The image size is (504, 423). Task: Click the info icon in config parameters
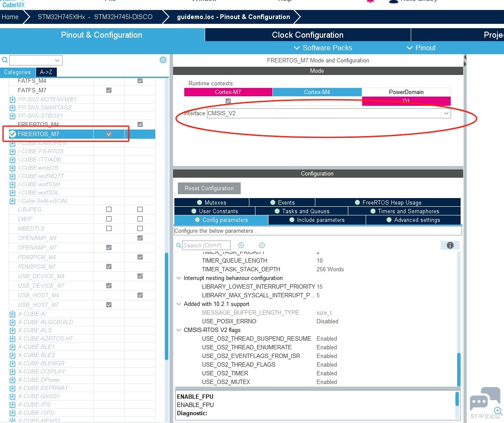click(450, 245)
